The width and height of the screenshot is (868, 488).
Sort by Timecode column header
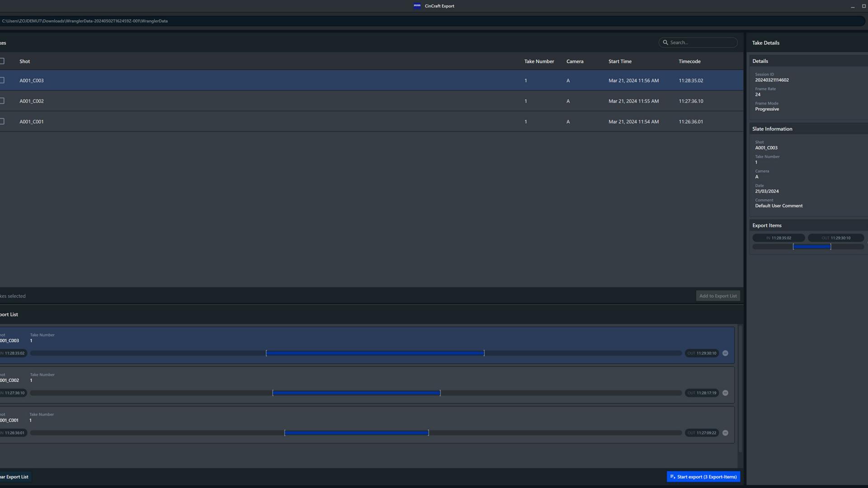(x=689, y=61)
